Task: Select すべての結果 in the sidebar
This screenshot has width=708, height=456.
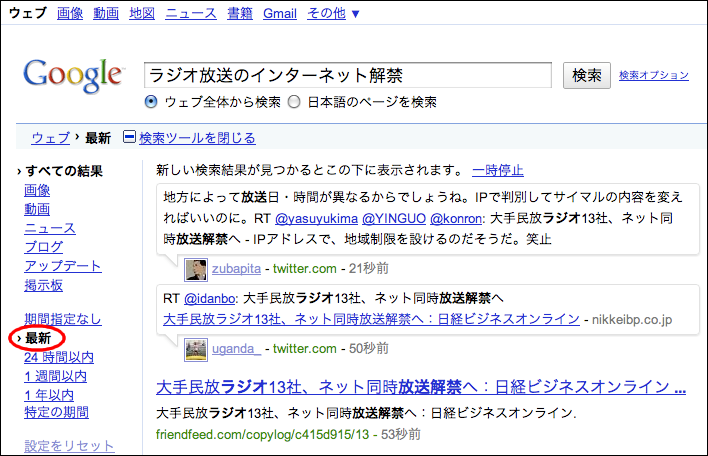Action: [64, 171]
